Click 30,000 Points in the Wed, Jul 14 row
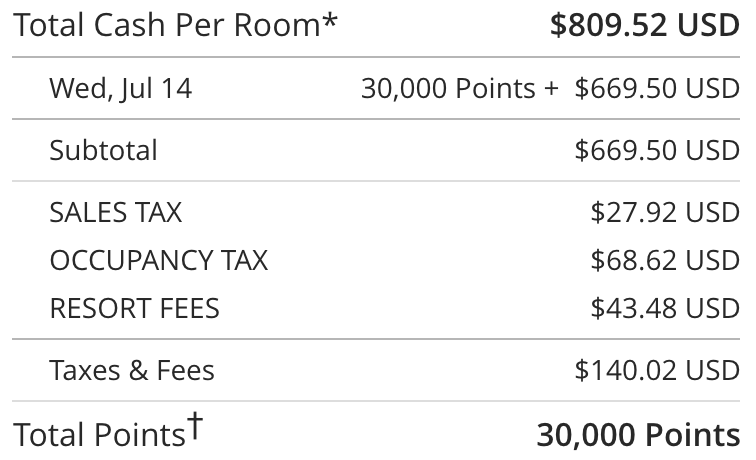 coord(448,88)
